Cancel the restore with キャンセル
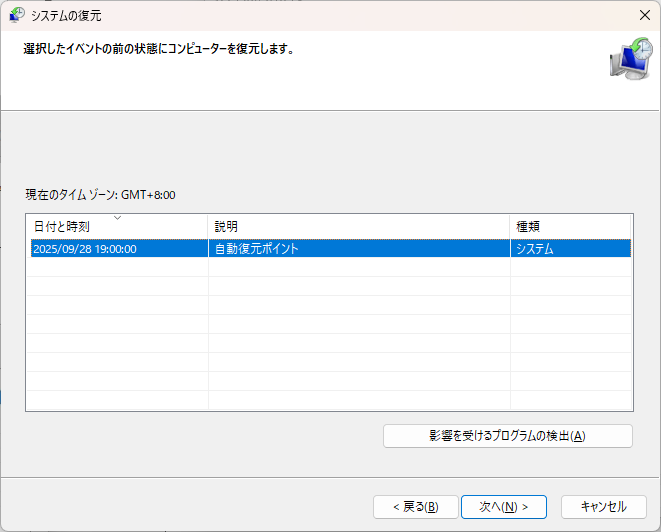This screenshot has height=532, width=661. tap(596, 507)
